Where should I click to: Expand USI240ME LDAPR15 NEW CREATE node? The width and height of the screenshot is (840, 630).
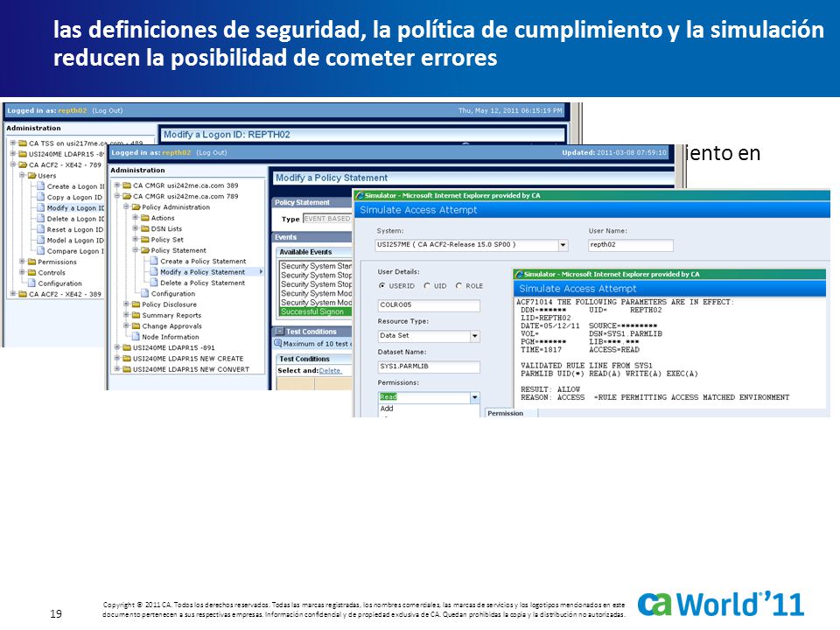pos(116,359)
